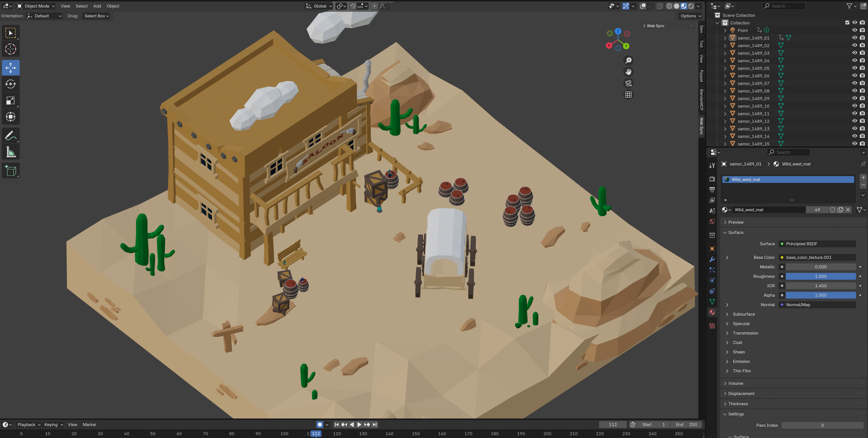
Task: Expand the Preview panel in material properties
Action: click(x=736, y=222)
